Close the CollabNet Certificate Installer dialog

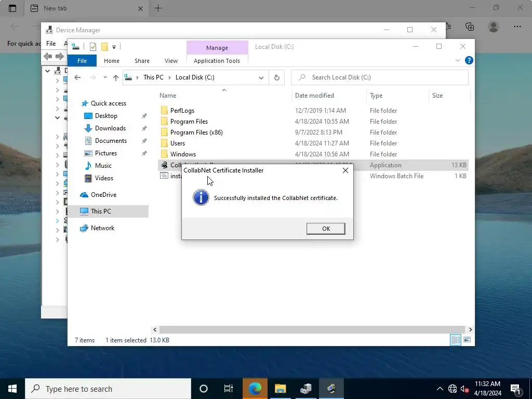[x=345, y=170]
